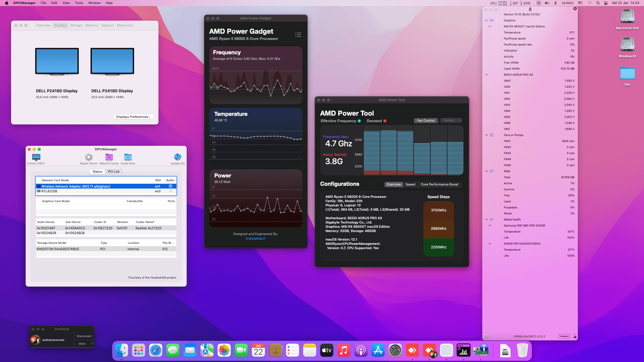Click Disconnect in AnyDesk window
This screenshot has width=644, height=362.
(x=84, y=336)
